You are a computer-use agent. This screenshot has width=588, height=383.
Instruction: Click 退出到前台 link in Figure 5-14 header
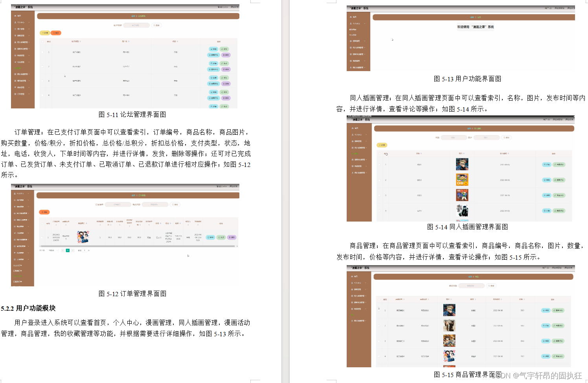tap(558, 119)
